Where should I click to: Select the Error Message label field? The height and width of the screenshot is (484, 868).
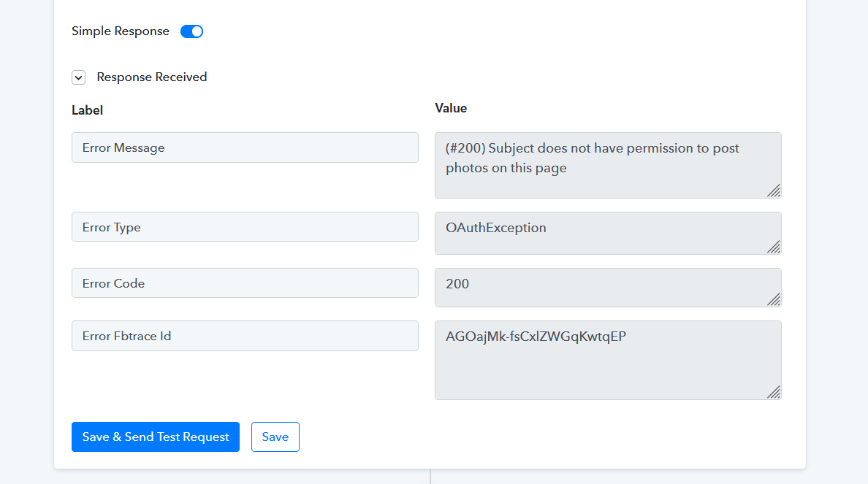tap(245, 147)
